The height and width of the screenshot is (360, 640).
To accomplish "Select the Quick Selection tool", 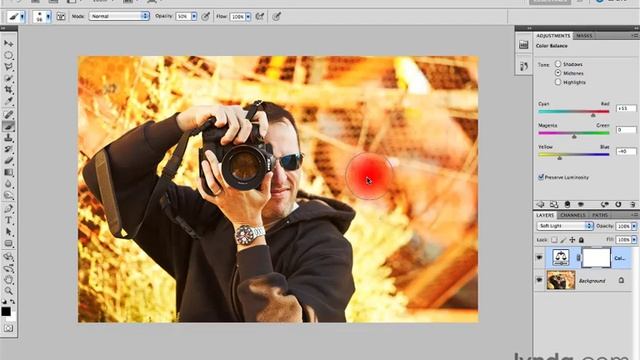I will (9, 78).
